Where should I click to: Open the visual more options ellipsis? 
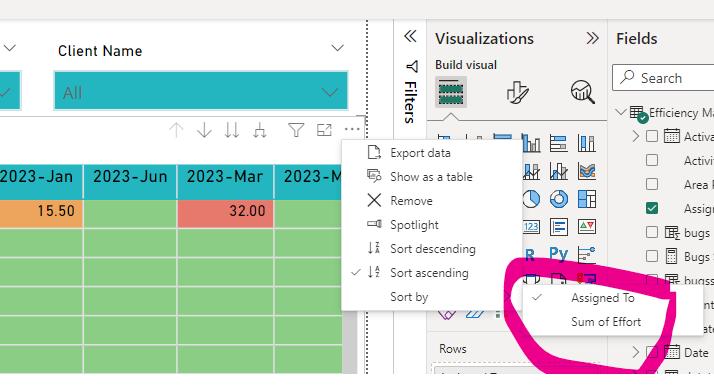352,130
